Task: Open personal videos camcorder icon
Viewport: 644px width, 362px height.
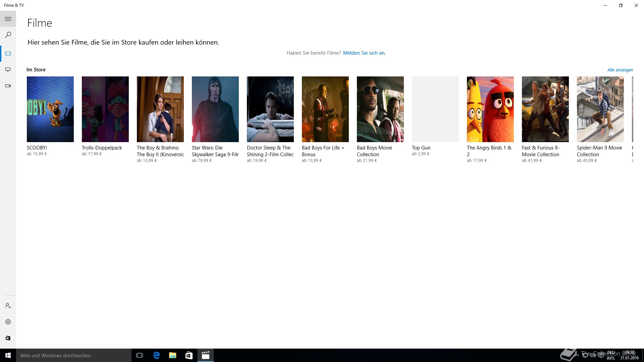Action: 8,86
